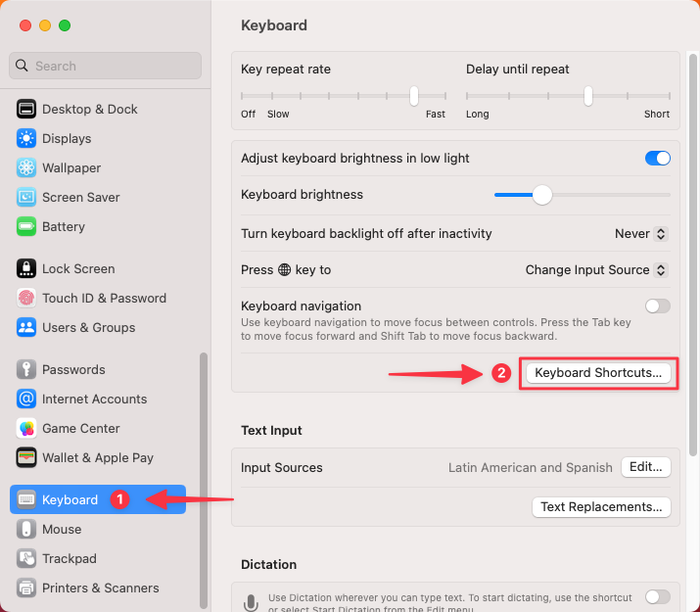This screenshot has height=612, width=700.
Task: Open Desktop & Dock settings
Action: click(98, 109)
